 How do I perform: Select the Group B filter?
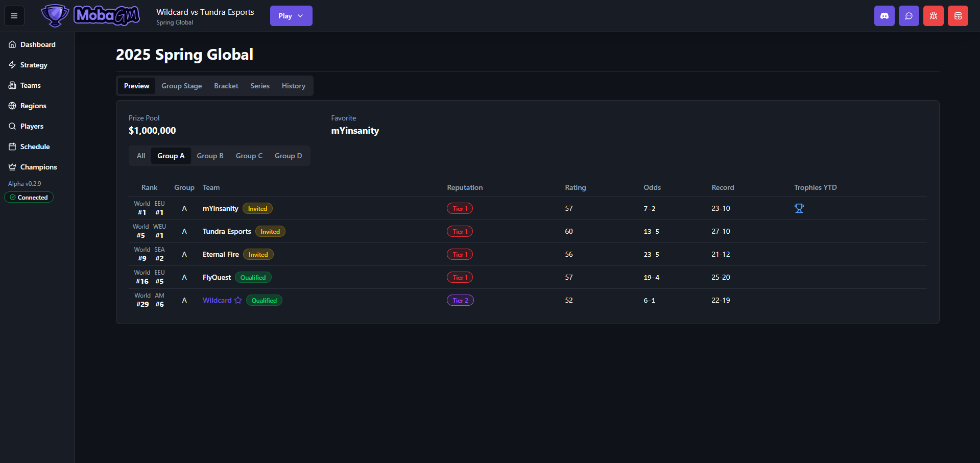tap(210, 156)
